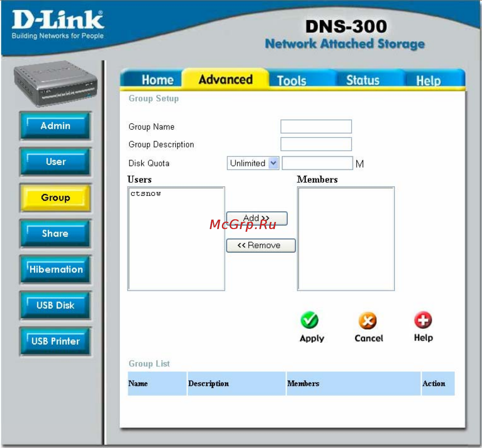Go to the Status tab

pos(363,80)
